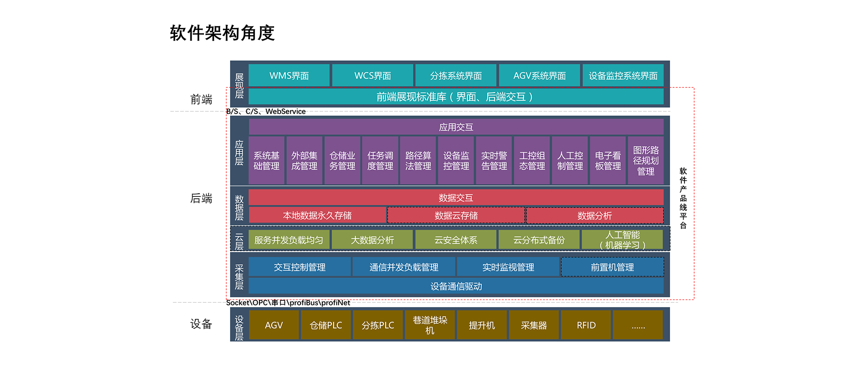
Task: Click the 交互控制管理 block
Action: 300,267
